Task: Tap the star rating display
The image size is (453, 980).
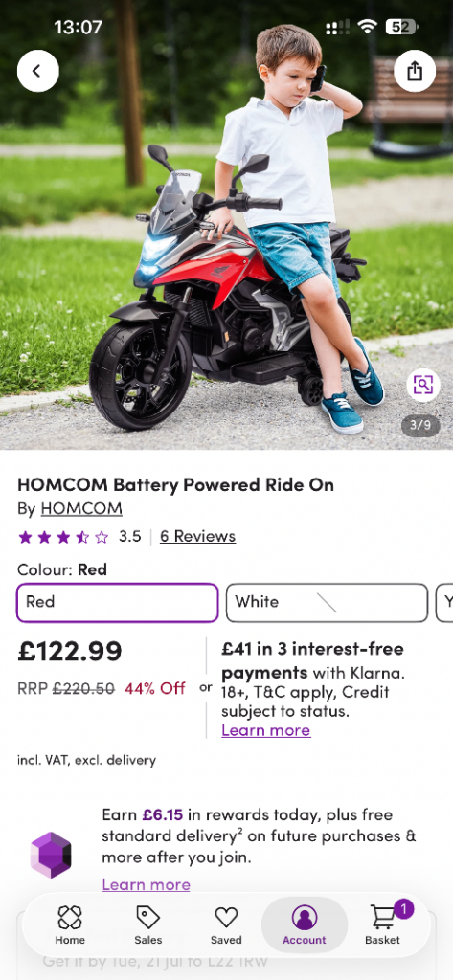Action: [x=63, y=537]
